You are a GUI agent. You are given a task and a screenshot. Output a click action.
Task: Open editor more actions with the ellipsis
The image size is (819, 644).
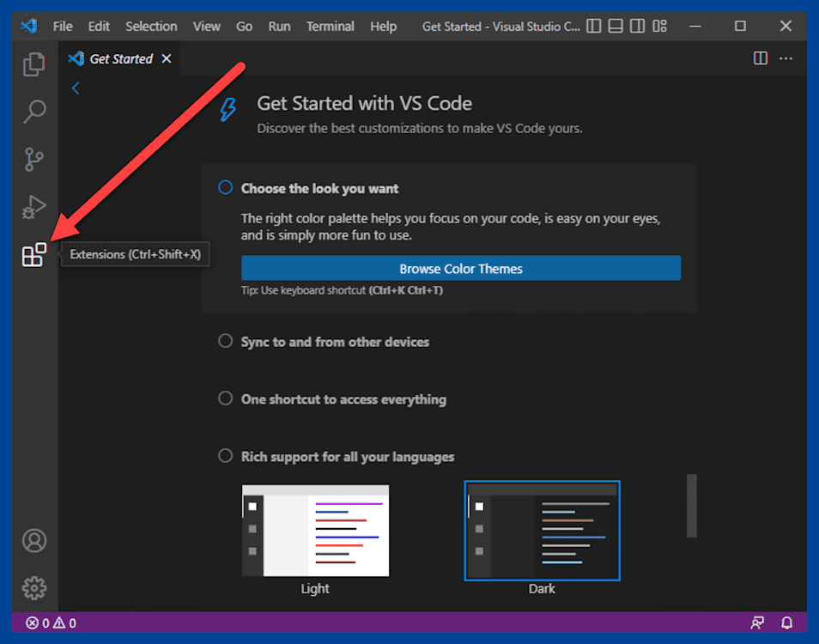(786, 58)
